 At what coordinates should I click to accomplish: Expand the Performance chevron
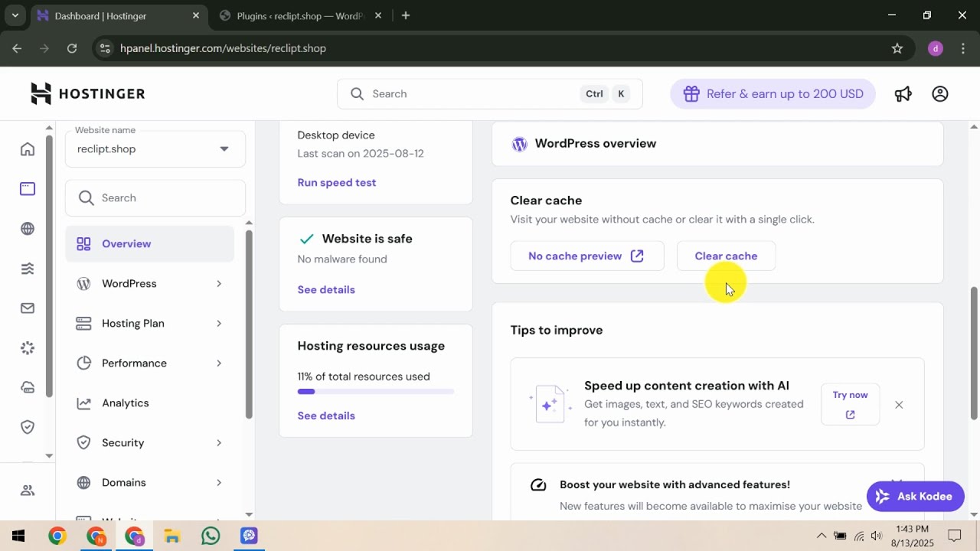click(x=219, y=364)
